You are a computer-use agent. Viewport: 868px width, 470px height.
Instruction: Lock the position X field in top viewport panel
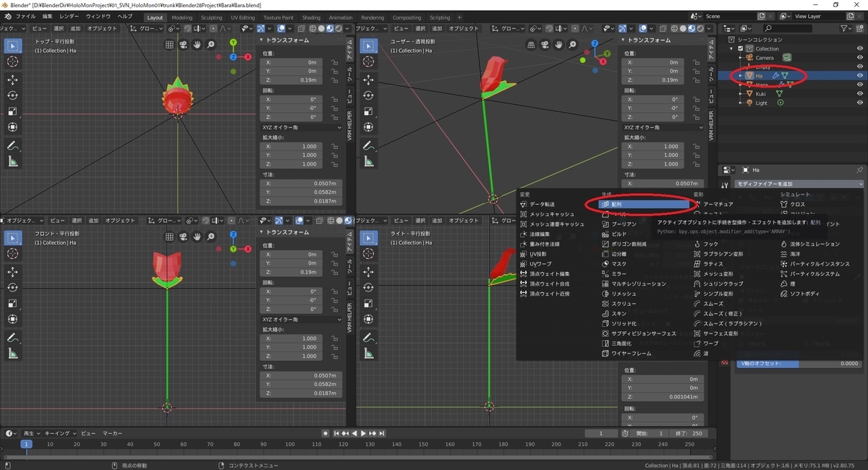click(334, 63)
